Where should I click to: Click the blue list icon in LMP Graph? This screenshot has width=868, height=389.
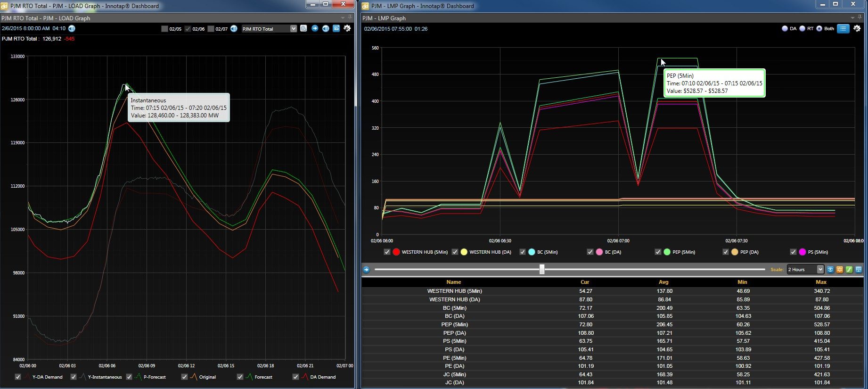click(x=843, y=29)
